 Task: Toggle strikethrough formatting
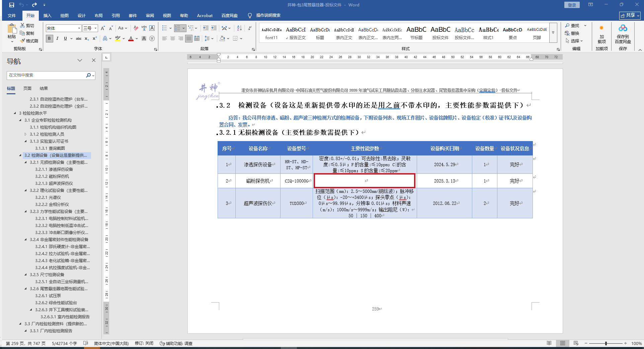pyautogui.click(x=79, y=39)
